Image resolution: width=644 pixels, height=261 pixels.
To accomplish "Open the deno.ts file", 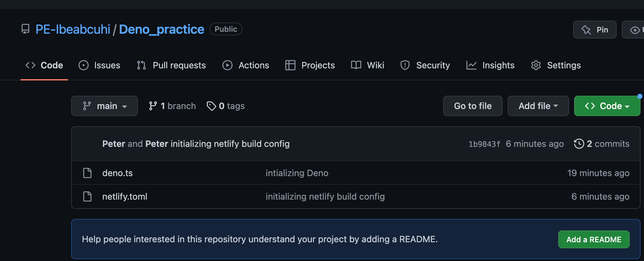I will [118, 173].
